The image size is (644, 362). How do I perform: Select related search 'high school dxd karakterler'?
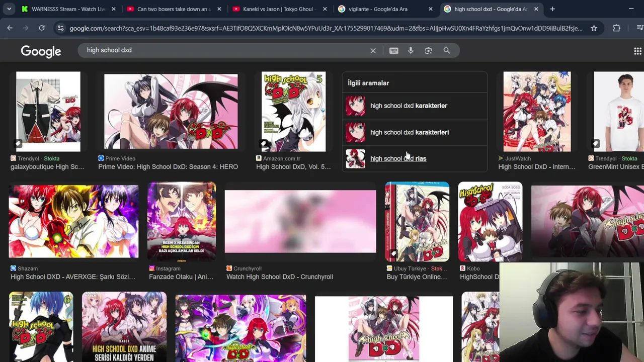click(415, 106)
